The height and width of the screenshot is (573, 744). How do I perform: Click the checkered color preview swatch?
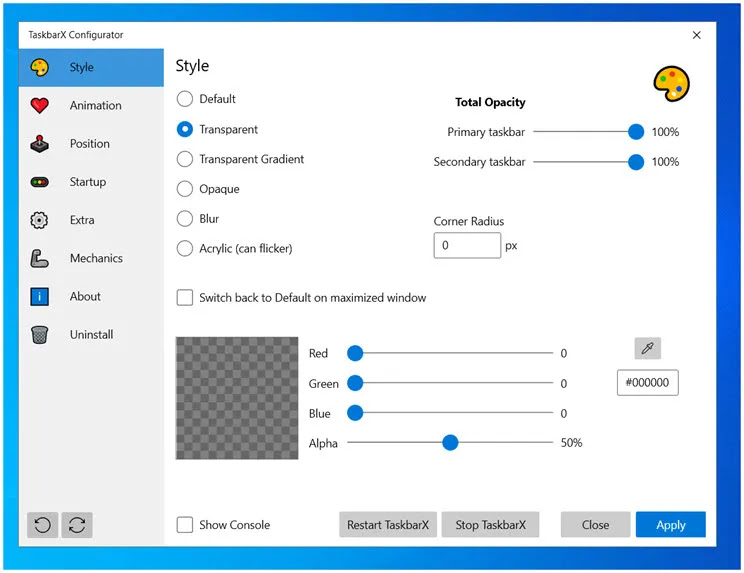point(237,398)
